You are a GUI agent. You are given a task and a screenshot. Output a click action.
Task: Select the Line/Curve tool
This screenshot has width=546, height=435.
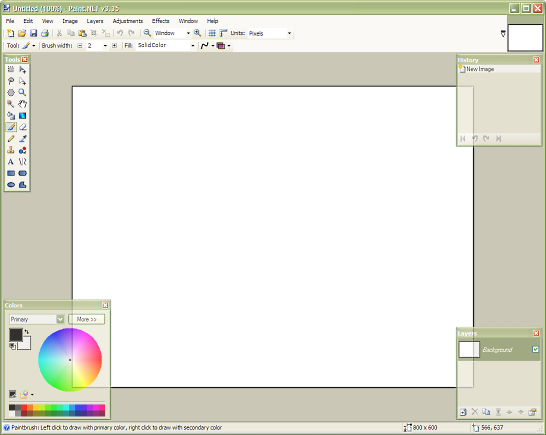(22, 162)
